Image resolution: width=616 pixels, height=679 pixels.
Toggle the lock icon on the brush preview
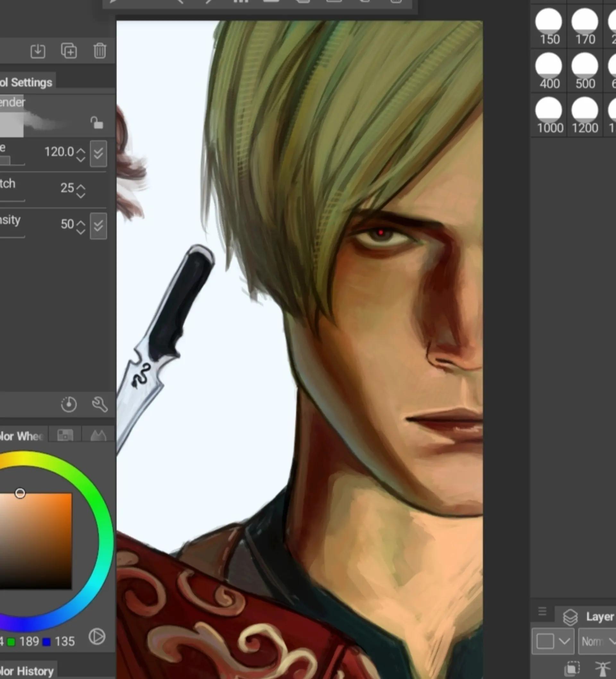pyautogui.click(x=97, y=123)
